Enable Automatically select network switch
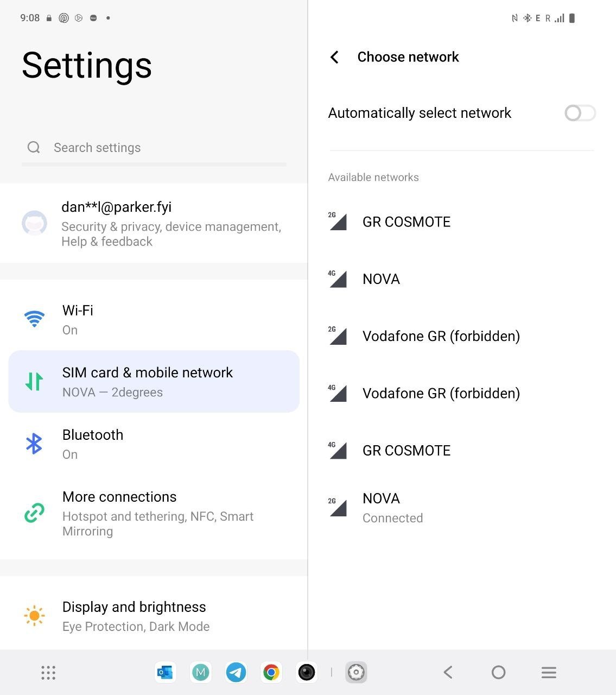The width and height of the screenshot is (616, 695). pyautogui.click(x=580, y=113)
